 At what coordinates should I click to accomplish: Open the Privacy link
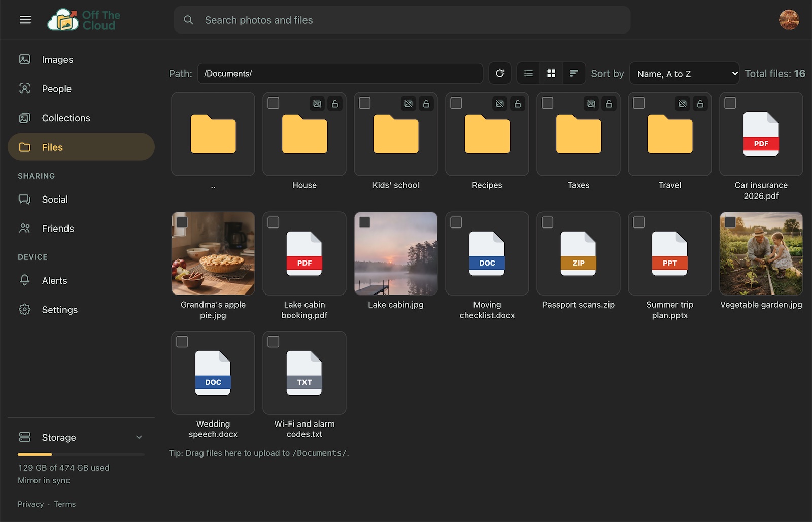point(31,504)
